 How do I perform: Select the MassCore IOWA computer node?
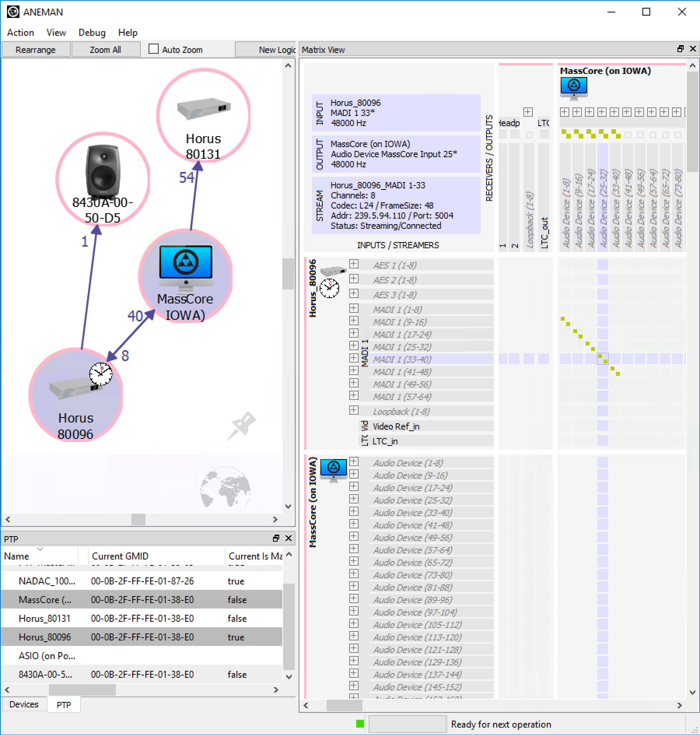coord(185,276)
